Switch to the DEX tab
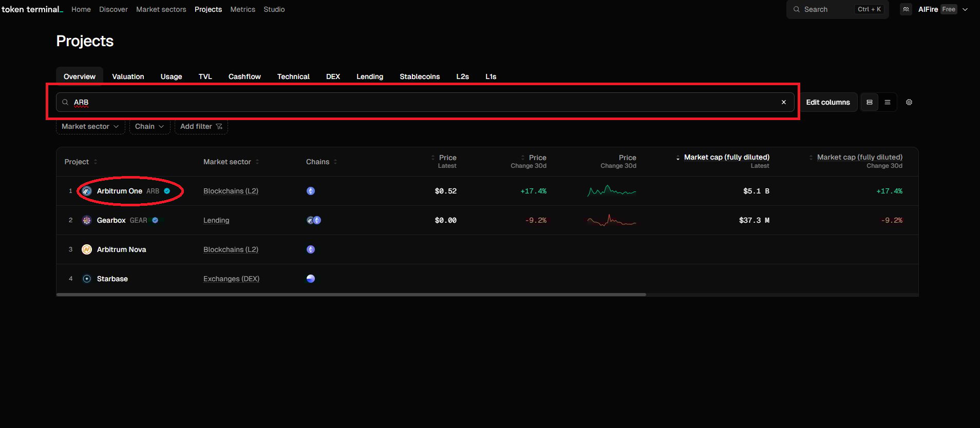980x428 pixels. point(333,76)
